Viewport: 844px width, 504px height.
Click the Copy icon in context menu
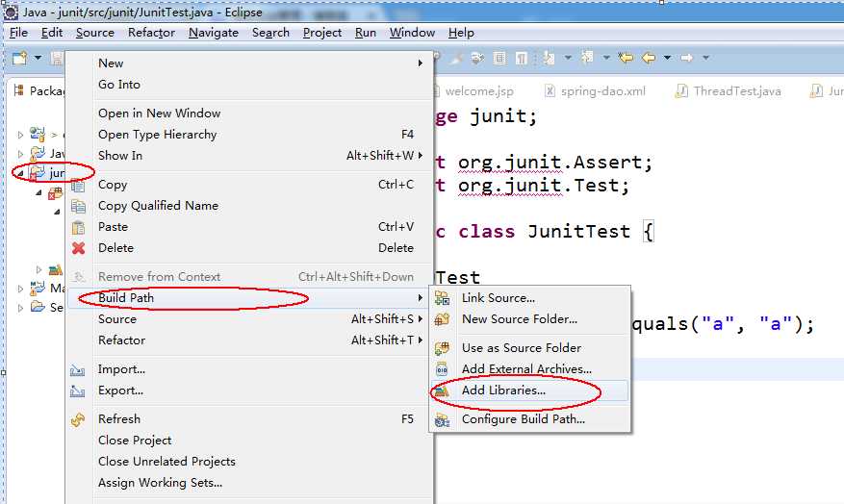tap(78, 186)
